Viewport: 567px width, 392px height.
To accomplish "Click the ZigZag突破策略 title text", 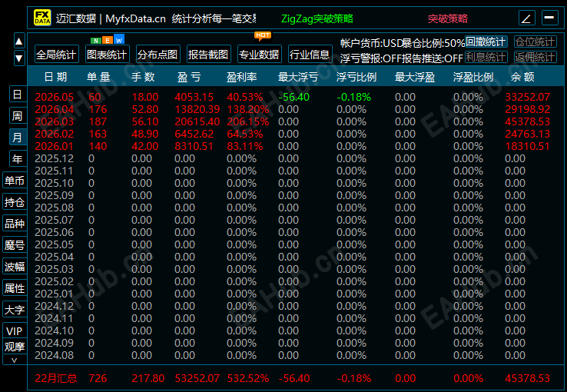I will coord(317,18).
